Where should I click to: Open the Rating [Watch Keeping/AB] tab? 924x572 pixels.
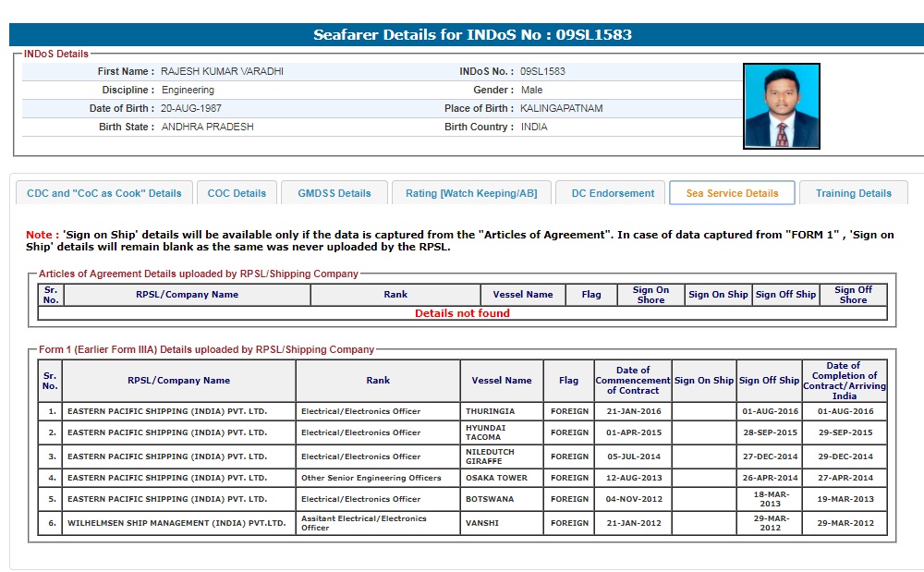471,193
